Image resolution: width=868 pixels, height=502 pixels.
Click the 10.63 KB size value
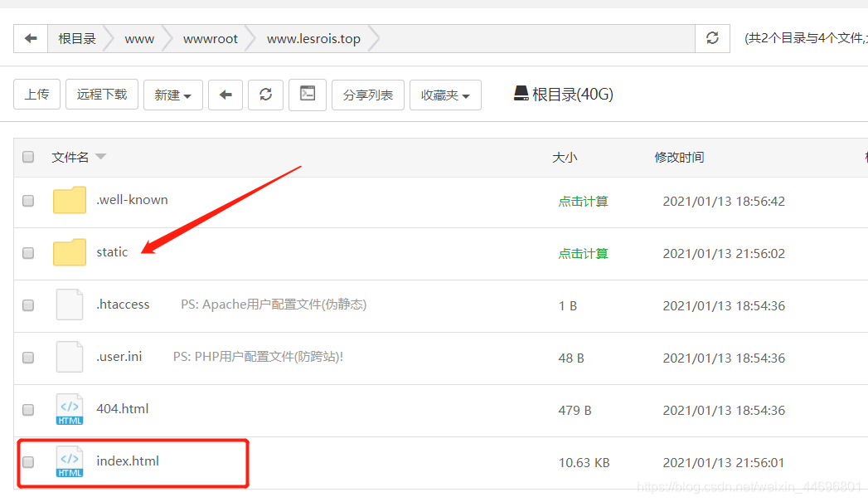click(584, 463)
